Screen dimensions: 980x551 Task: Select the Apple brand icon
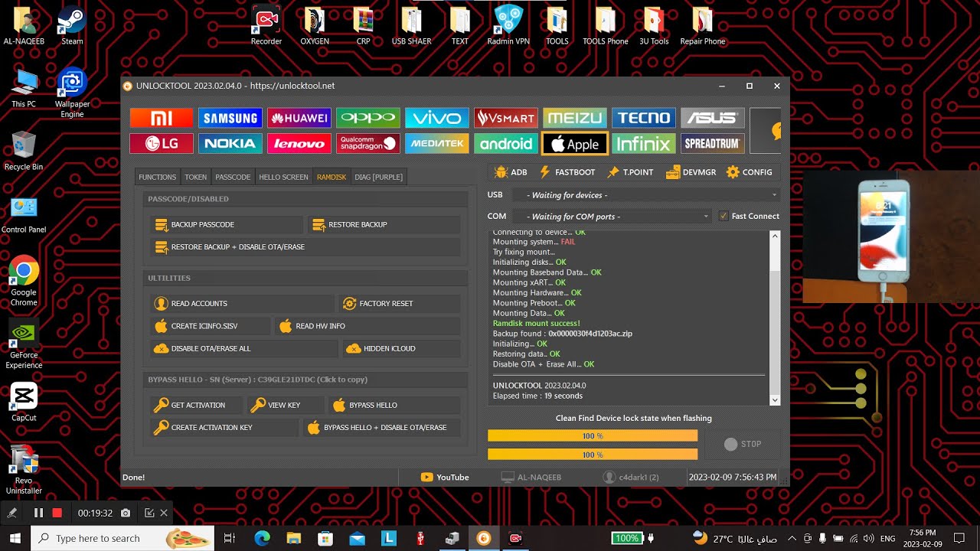point(575,144)
